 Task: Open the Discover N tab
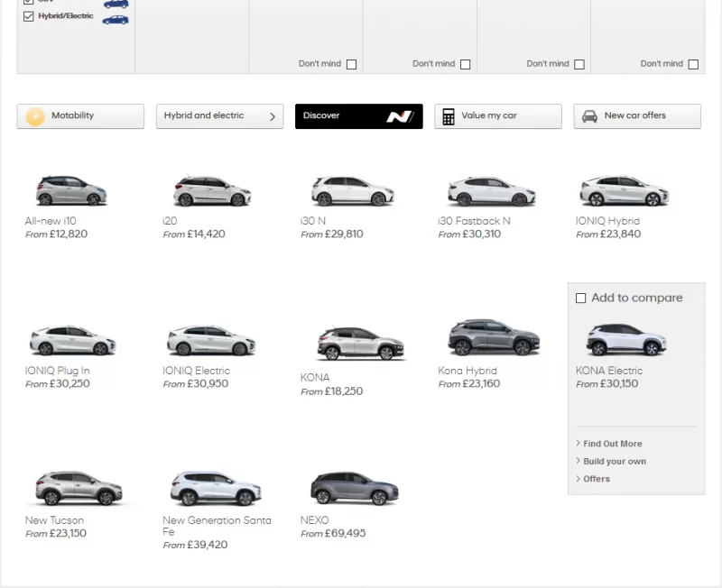(x=358, y=116)
